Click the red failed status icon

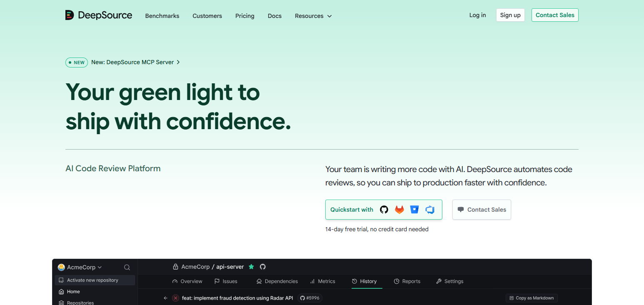pyautogui.click(x=176, y=298)
